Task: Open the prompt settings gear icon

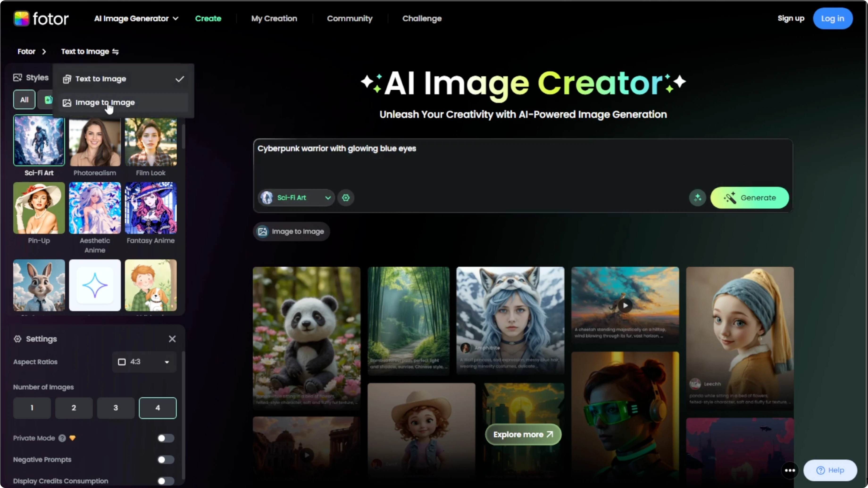Action: (346, 198)
